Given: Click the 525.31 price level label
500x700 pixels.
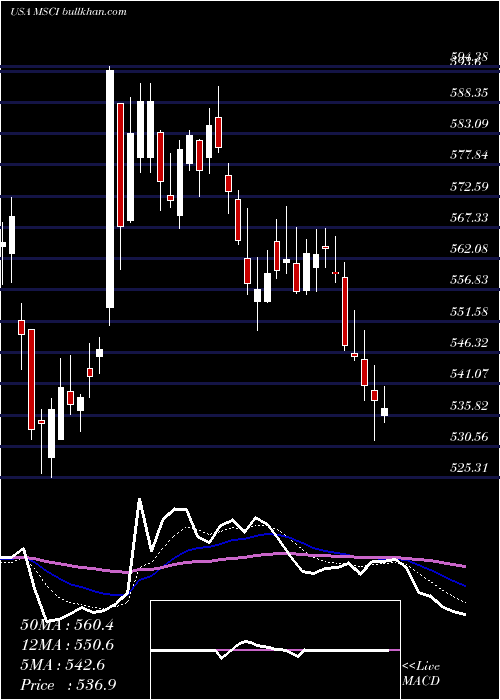Looking at the screenshot, I should (x=469, y=467).
